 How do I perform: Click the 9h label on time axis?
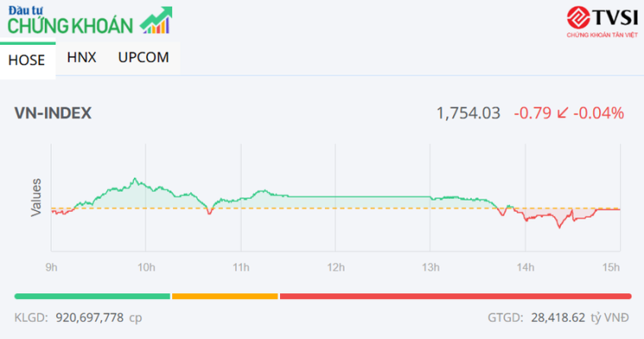click(x=52, y=268)
